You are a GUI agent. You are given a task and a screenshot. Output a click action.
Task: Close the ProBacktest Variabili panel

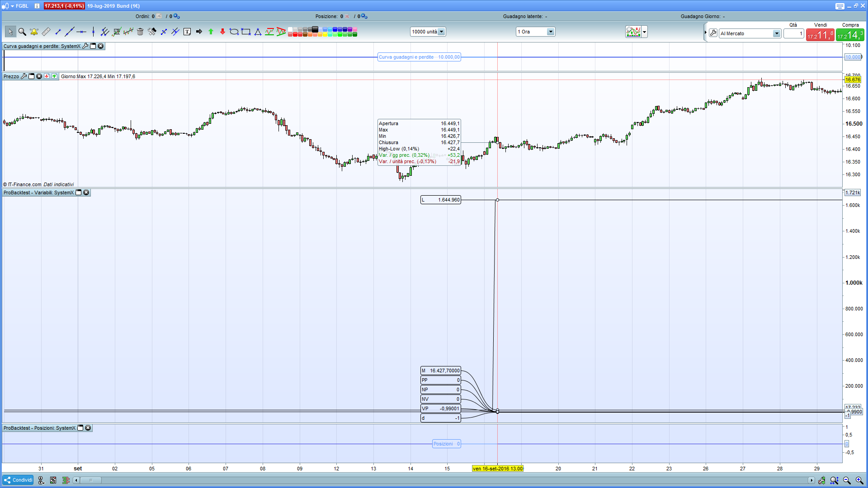click(x=86, y=192)
